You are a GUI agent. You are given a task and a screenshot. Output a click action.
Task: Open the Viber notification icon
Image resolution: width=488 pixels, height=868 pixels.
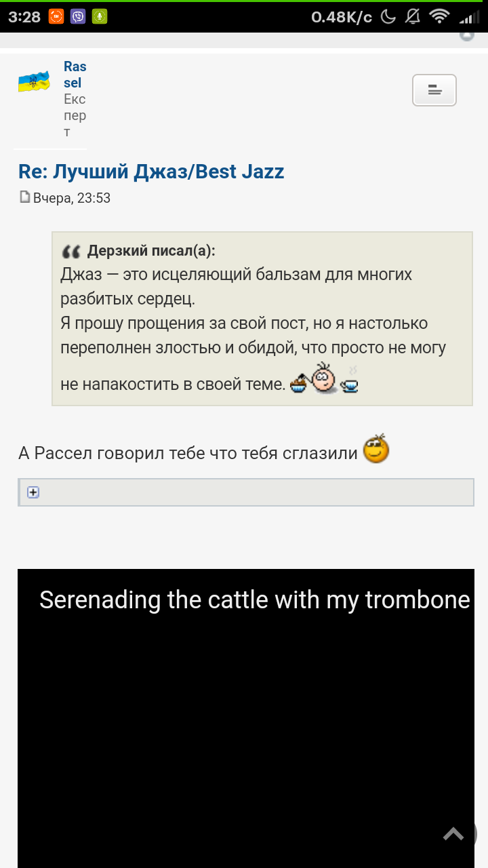(x=78, y=16)
